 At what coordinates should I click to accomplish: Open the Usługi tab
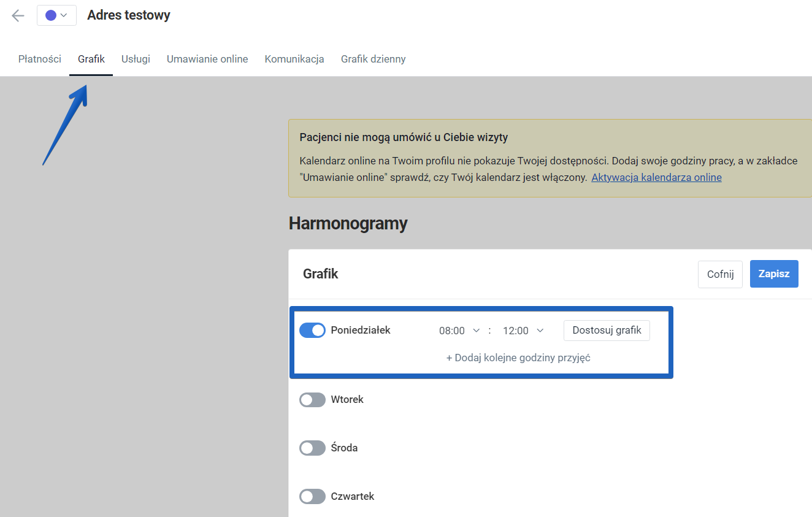pyautogui.click(x=135, y=59)
